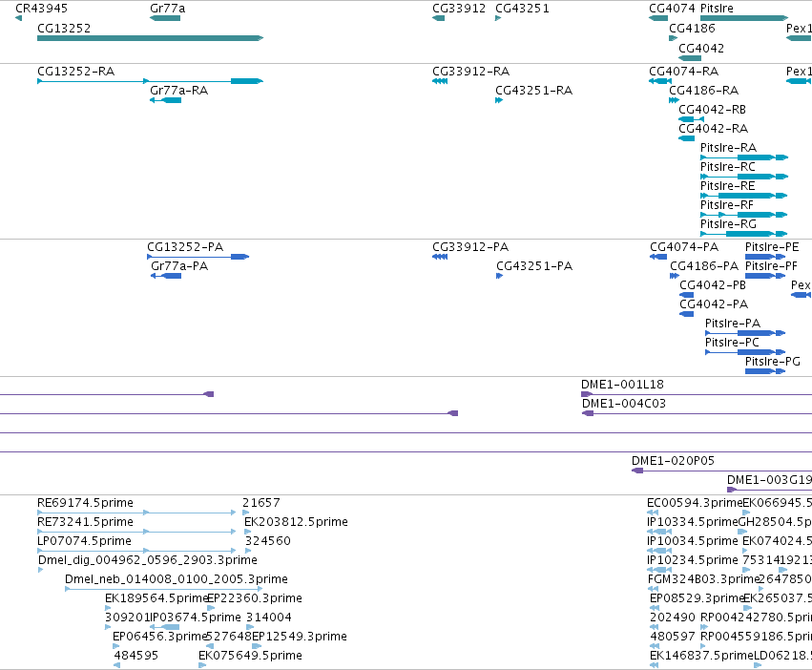This screenshot has width=812, height=670.
Task: Open transcript CG13252-RA
Action: point(150,81)
